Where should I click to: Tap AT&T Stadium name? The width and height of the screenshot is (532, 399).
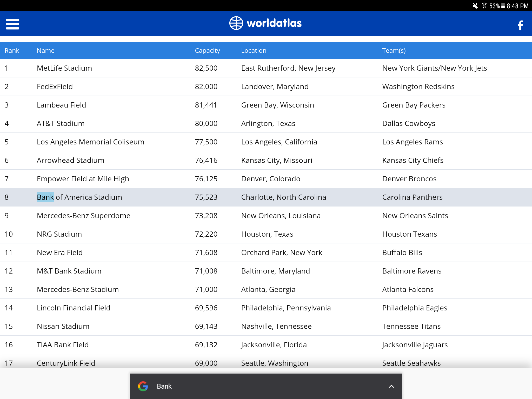click(x=61, y=123)
